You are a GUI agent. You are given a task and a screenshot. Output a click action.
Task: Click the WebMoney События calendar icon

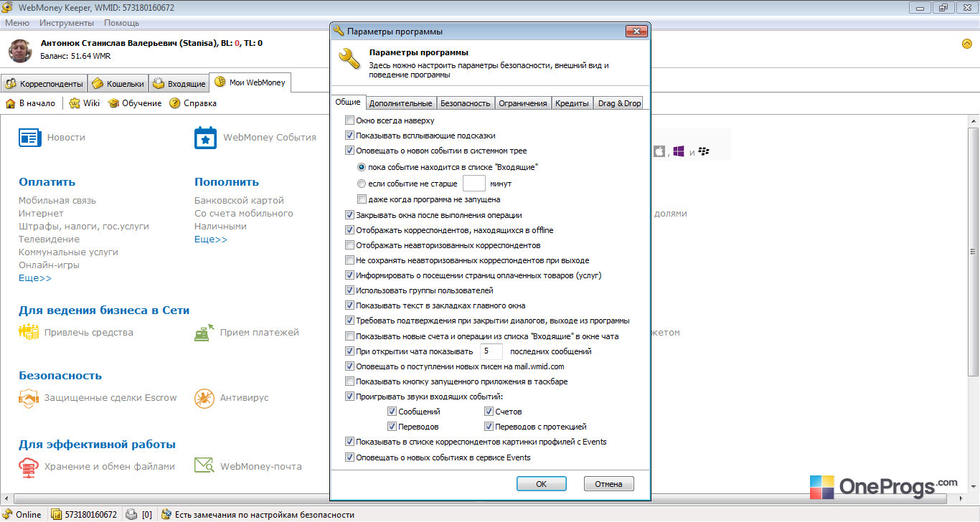click(x=206, y=138)
